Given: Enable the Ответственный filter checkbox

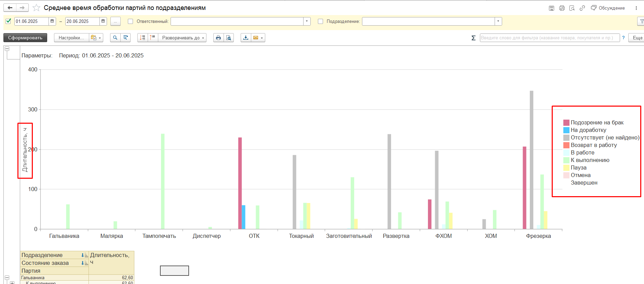Looking at the screenshot, I should [130, 21].
